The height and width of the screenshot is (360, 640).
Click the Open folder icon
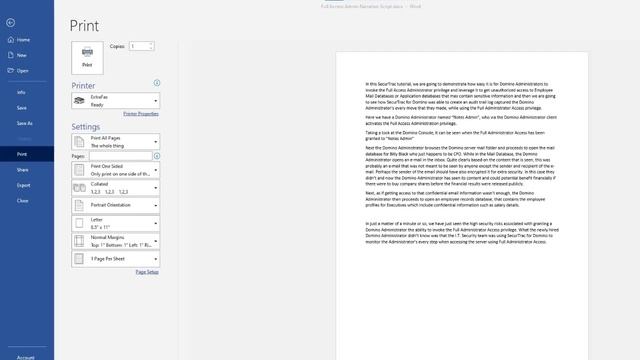tap(11, 71)
